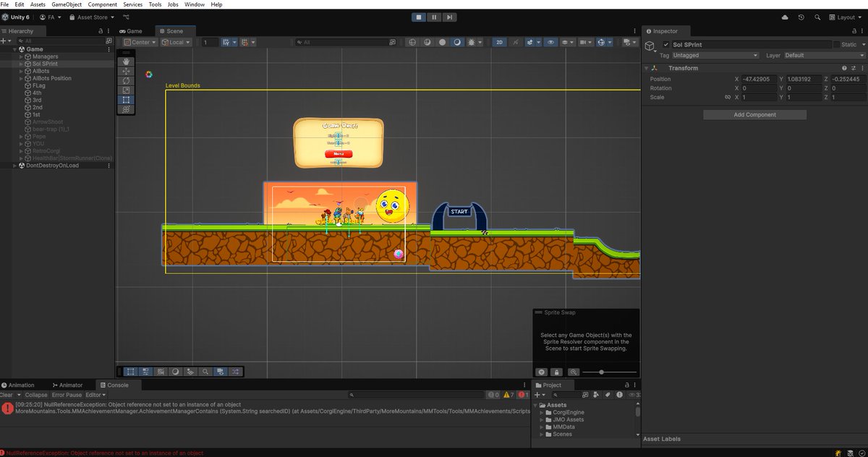Image resolution: width=868 pixels, height=457 pixels.
Task: Toggle 2D view mode in Scene
Action: pyautogui.click(x=499, y=42)
